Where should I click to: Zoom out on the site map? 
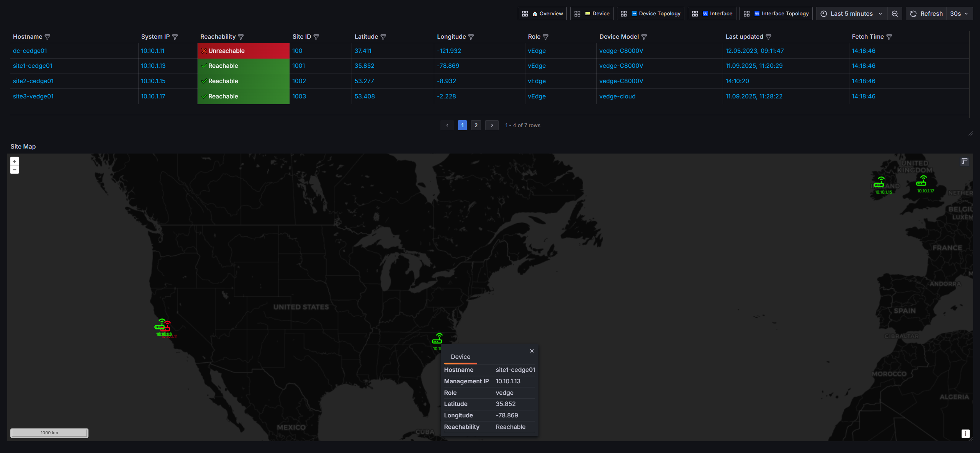click(x=15, y=170)
